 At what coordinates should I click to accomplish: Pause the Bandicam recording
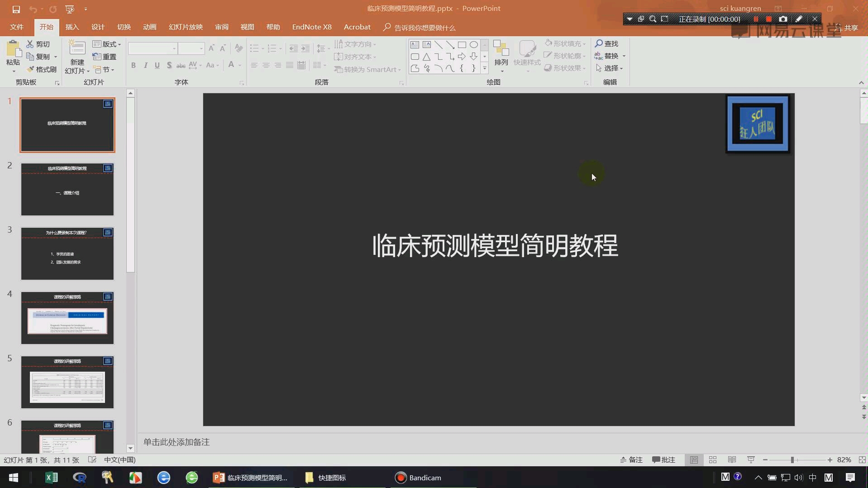(x=756, y=19)
